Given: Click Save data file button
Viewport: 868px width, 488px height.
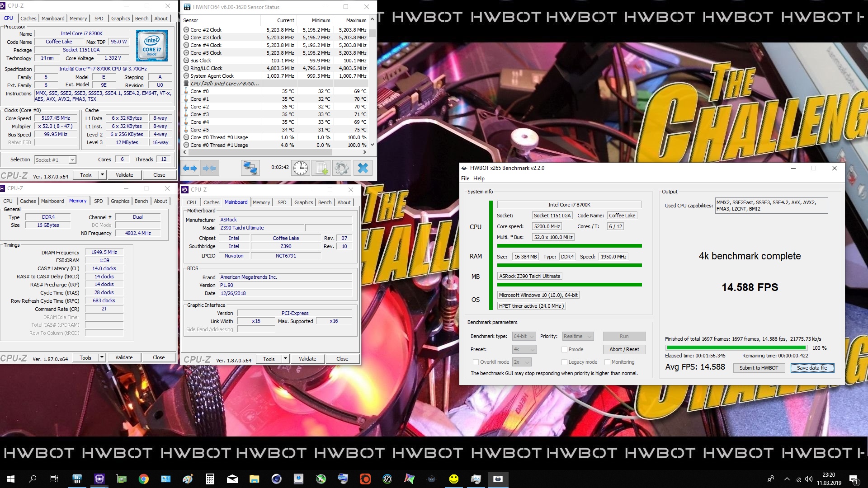Looking at the screenshot, I should click(812, 368).
